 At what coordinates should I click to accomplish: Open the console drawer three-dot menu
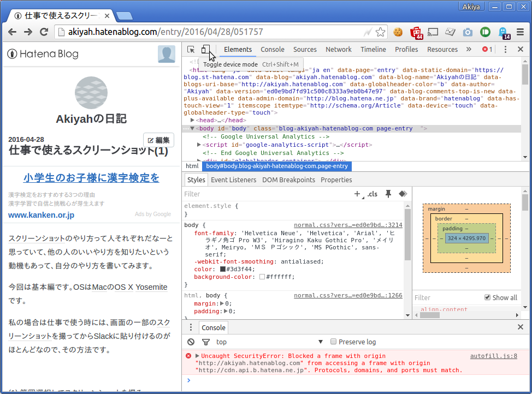tap(191, 327)
